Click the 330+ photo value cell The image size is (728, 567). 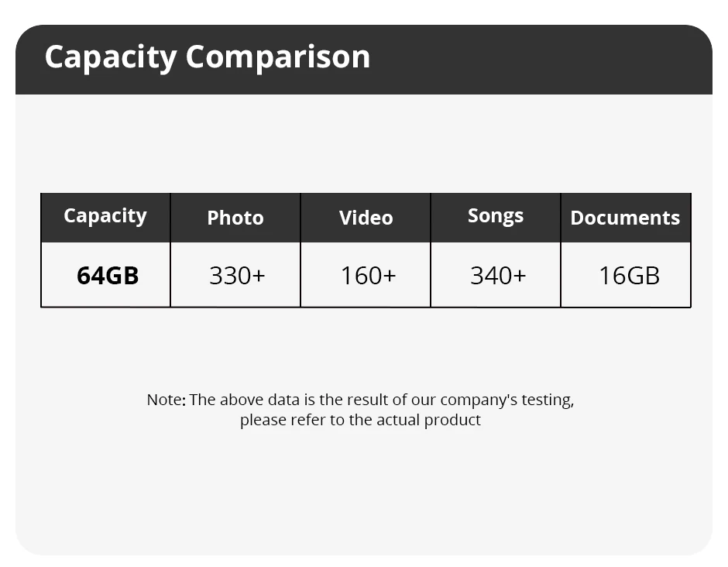[x=237, y=276]
